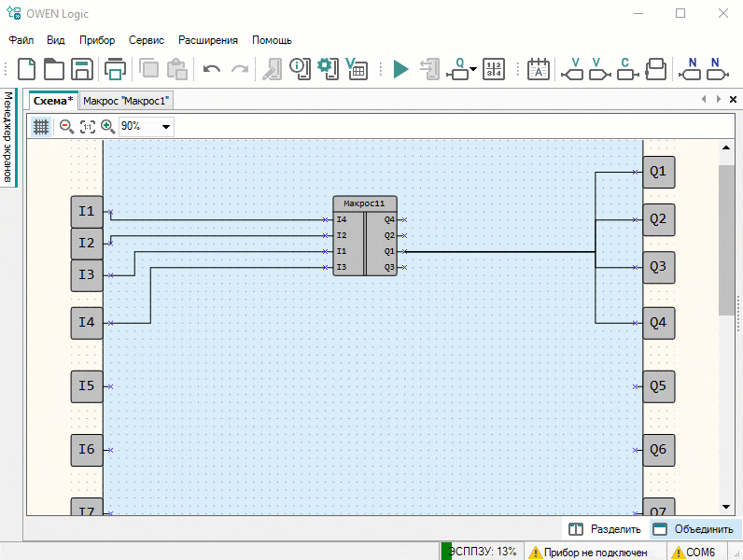This screenshot has height=560, width=743.
Task: Click the zoom in magnifier
Action: tap(107, 126)
